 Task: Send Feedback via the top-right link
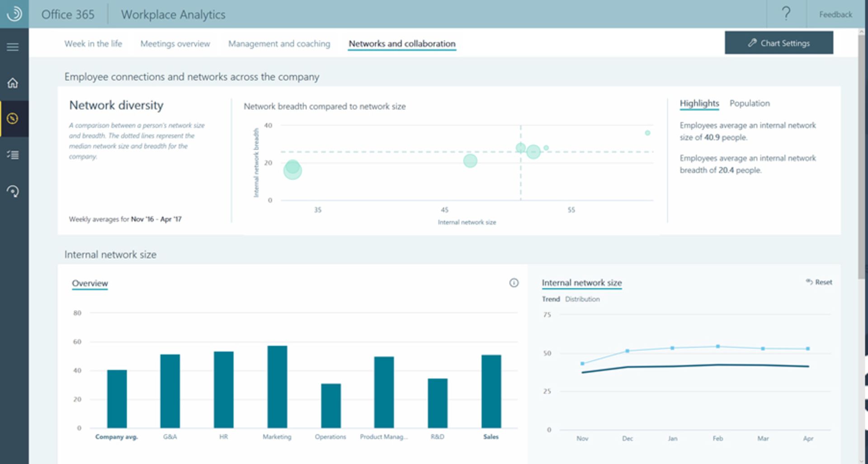tap(835, 14)
